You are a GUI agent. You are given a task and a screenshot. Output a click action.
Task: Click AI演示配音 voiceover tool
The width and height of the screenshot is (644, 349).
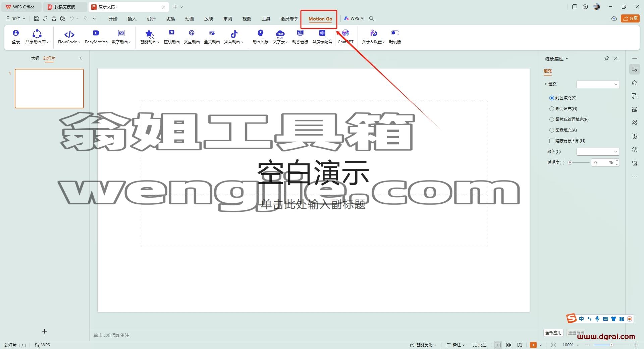pos(322,37)
